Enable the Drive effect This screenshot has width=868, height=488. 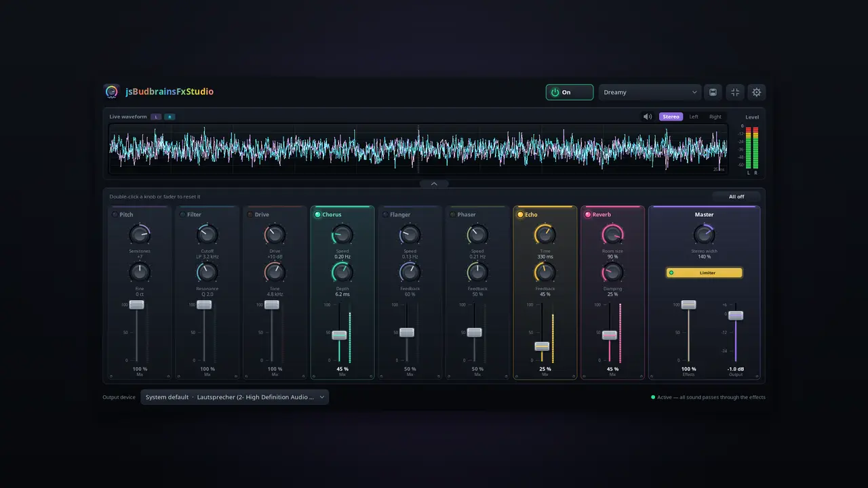250,215
